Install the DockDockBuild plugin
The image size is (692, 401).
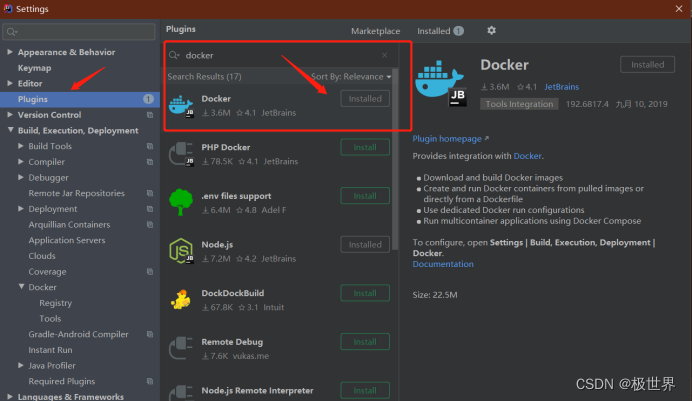click(x=365, y=293)
